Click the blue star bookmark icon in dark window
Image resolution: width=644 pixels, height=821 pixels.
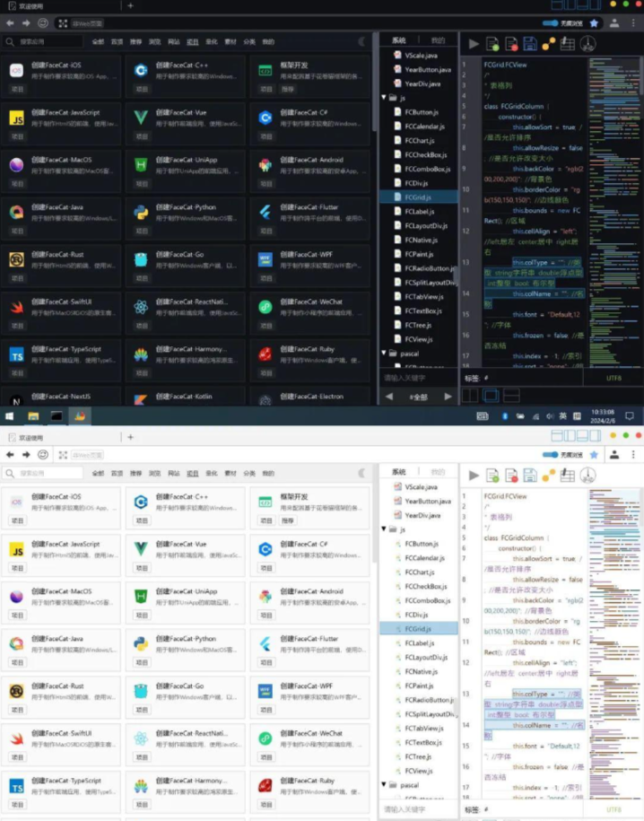[594, 23]
